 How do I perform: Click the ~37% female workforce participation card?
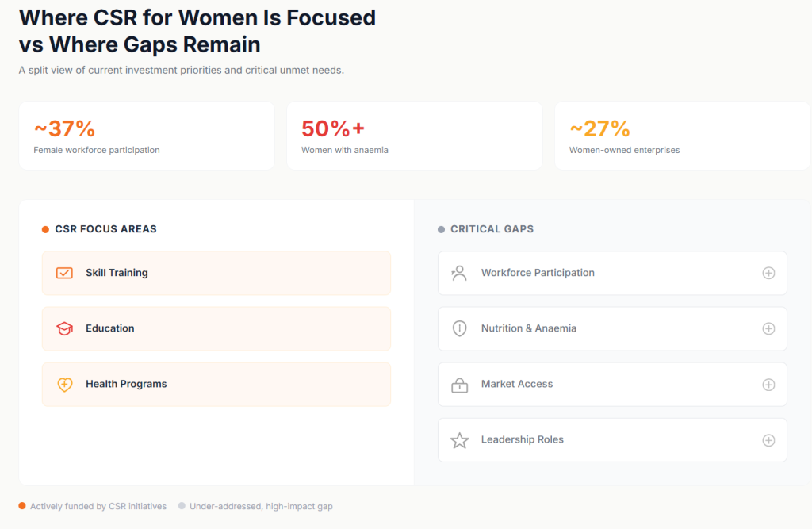tap(147, 136)
